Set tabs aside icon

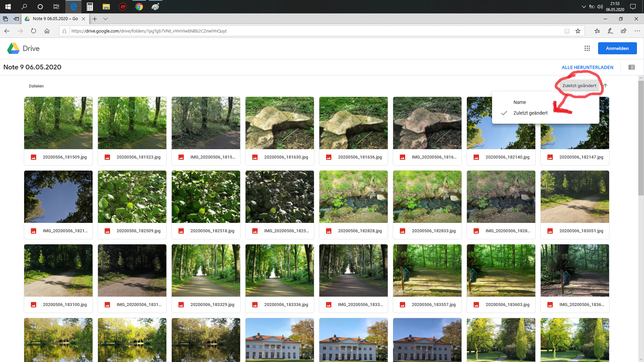tap(16, 19)
